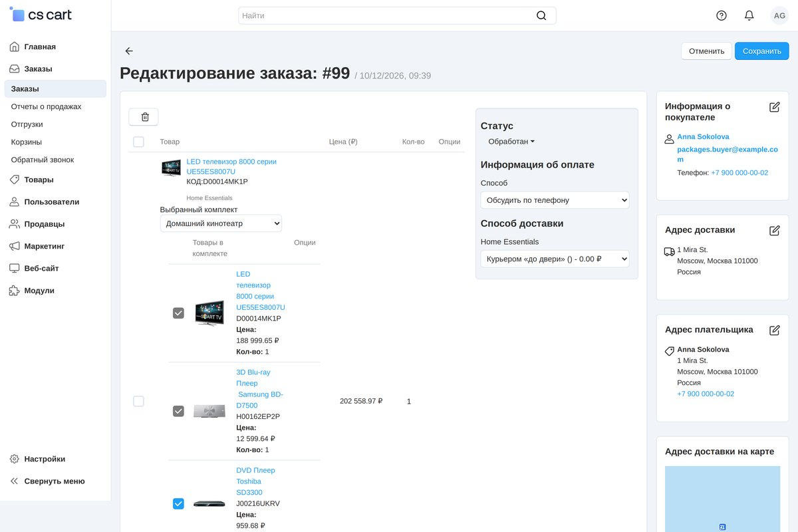Toggle the bundle checkbox for 3D Blu-ray Плеер

(x=178, y=411)
